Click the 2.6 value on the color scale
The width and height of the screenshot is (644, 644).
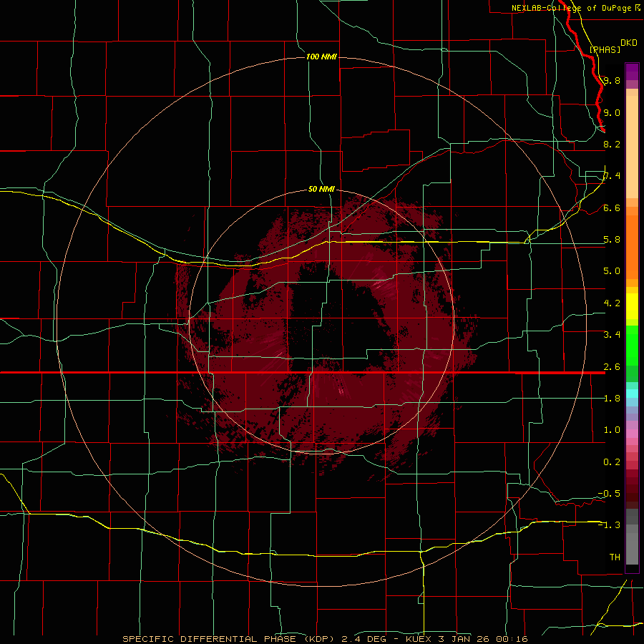(x=612, y=367)
